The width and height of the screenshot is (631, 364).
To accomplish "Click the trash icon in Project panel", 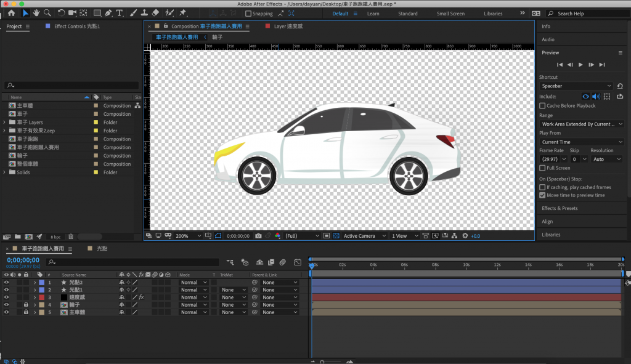I will [71, 237].
